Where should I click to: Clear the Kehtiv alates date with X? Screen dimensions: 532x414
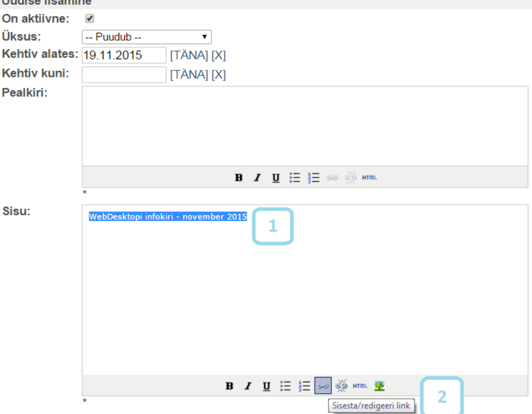click(219, 55)
